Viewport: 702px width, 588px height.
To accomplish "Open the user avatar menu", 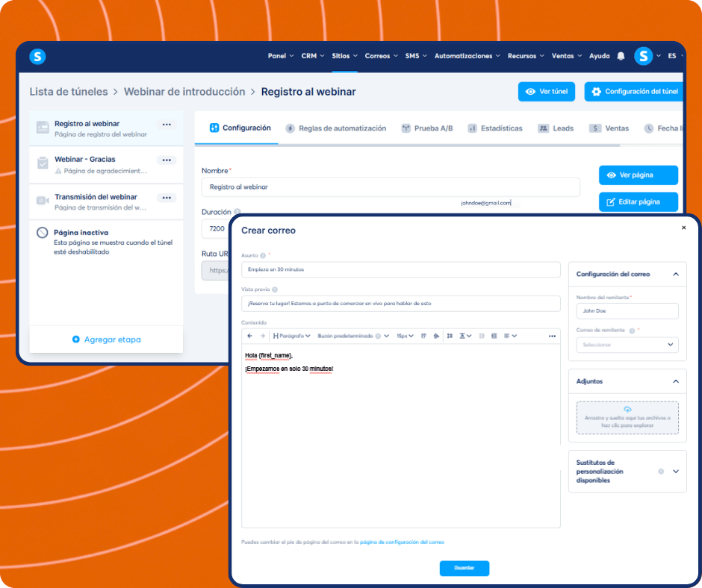I will pyautogui.click(x=643, y=56).
